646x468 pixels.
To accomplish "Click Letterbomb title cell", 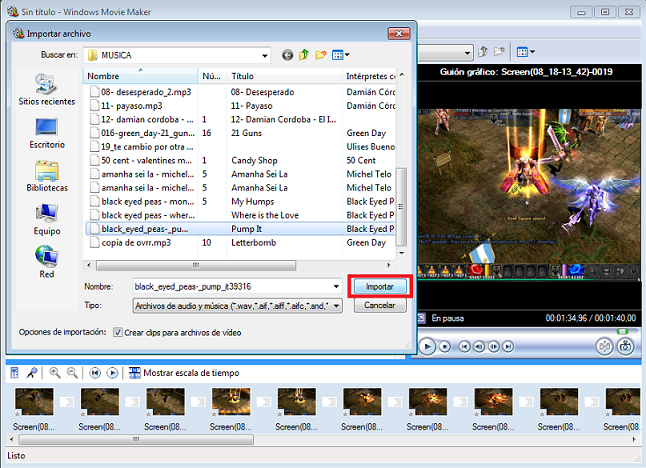I will coord(253,243).
